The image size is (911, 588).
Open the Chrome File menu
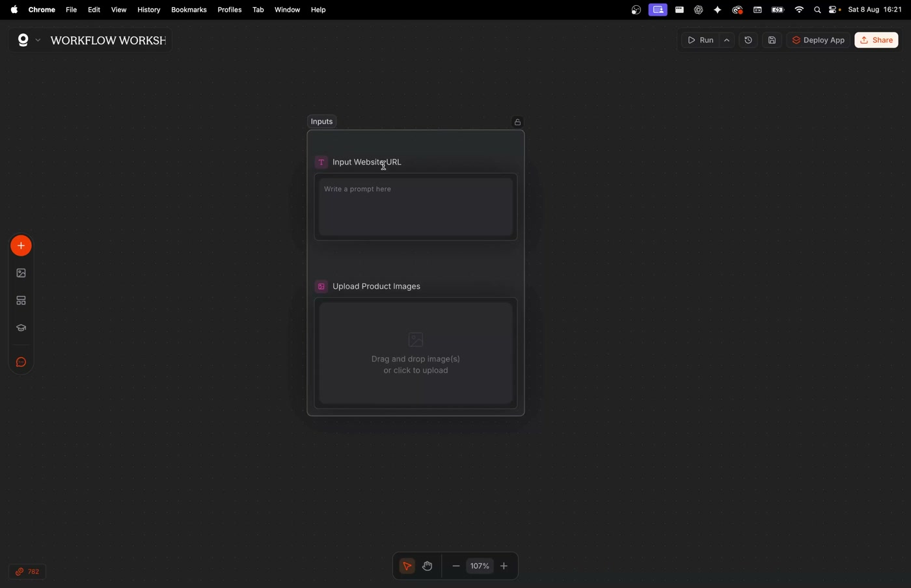tap(71, 10)
